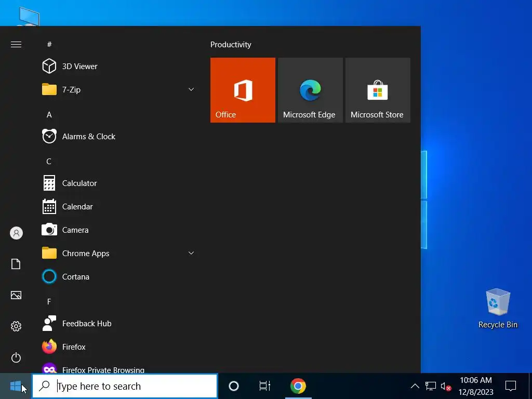Click the Productivity group heading
This screenshot has width=532, height=399.
click(x=231, y=45)
